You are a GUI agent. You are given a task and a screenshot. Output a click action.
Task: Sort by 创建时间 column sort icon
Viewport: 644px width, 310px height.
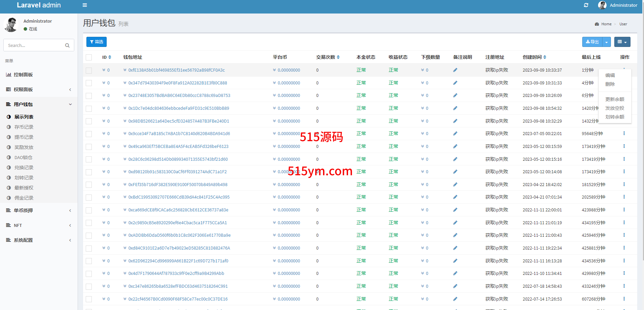click(x=545, y=57)
